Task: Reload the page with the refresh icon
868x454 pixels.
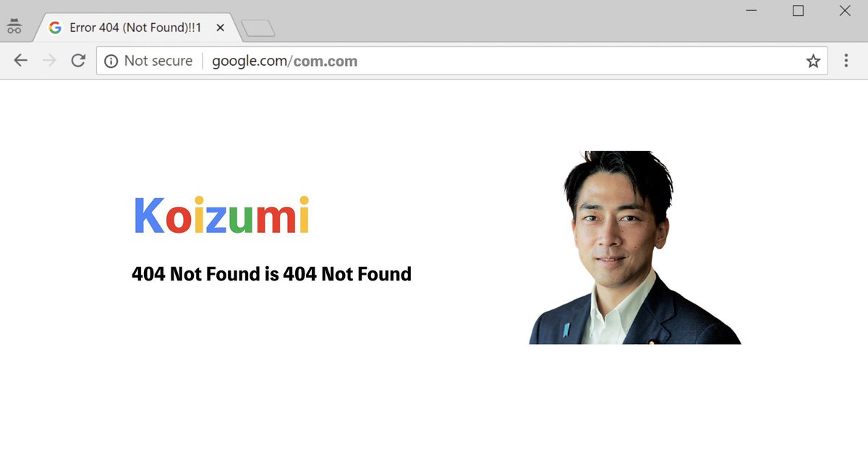Action: point(78,61)
